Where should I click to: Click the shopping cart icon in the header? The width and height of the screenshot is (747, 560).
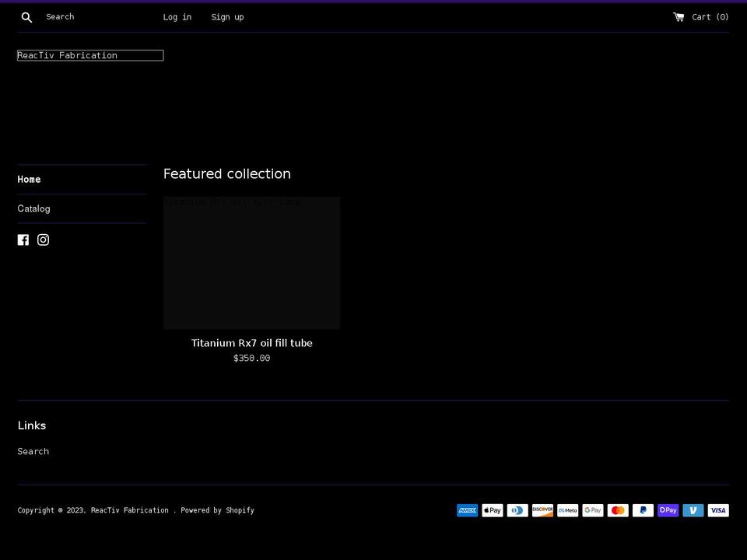[x=677, y=16]
